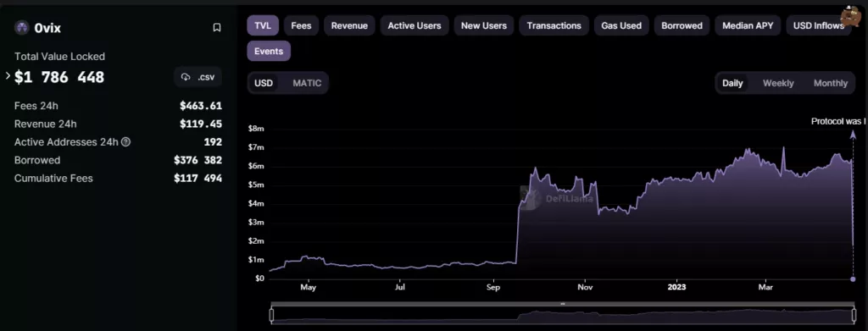Select the Daily chart interval
The height and width of the screenshot is (331, 868).
pos(732,83)
